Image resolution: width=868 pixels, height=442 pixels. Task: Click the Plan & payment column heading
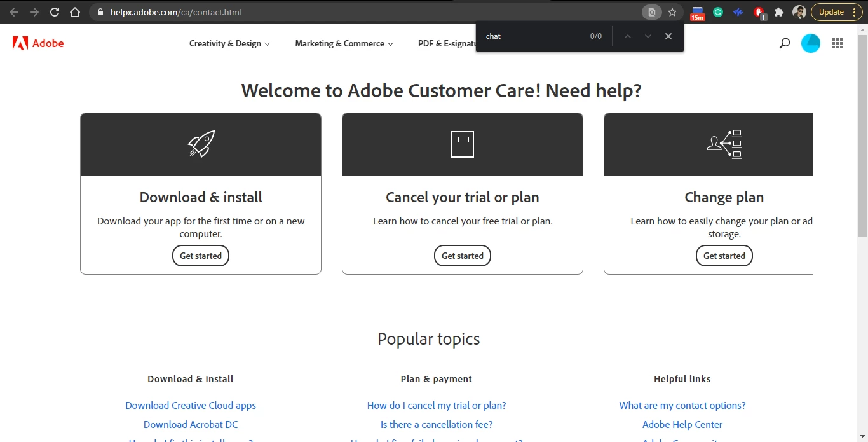437,379
